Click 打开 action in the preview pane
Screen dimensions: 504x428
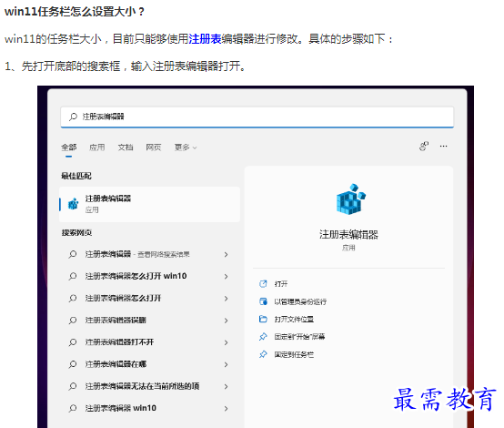click(x=281, y=284)
